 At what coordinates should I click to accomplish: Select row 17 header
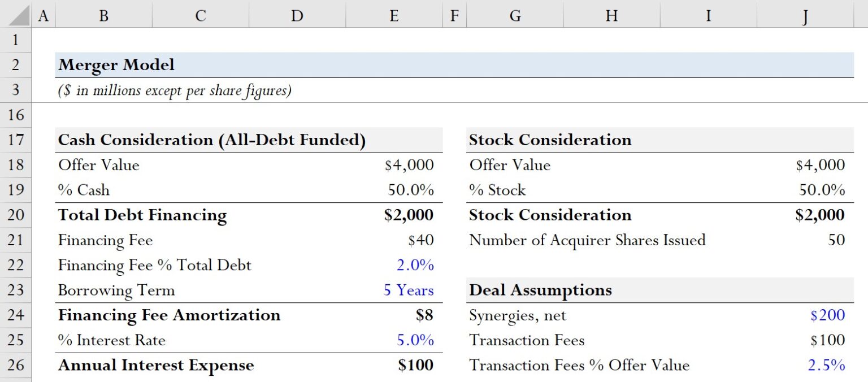pos(16,140)
